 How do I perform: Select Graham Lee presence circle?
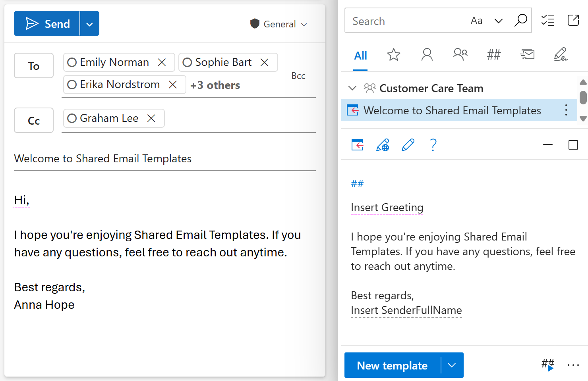[x=72, y=118]
